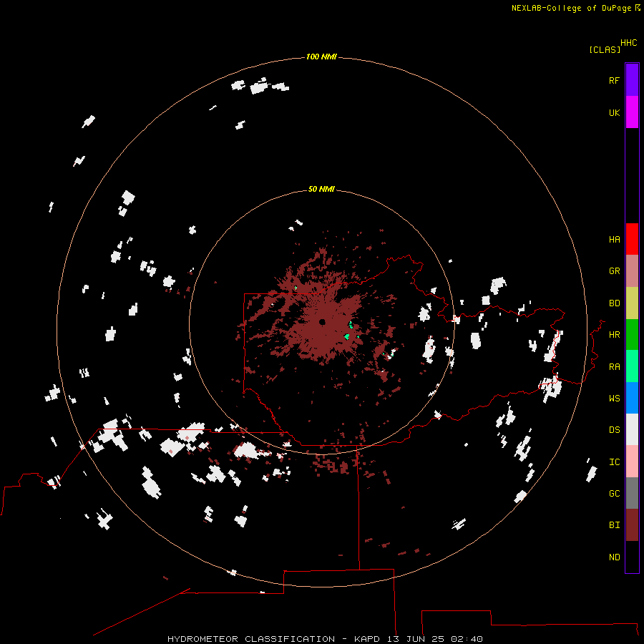
Task: Pick the HR green legend swatch
Action: [x=632, y=334]
